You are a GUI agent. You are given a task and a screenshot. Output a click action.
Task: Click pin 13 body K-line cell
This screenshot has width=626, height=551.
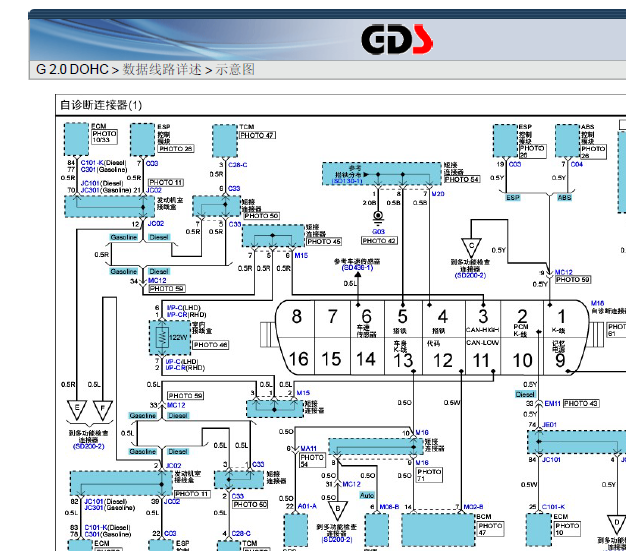[x=403, y=357]
